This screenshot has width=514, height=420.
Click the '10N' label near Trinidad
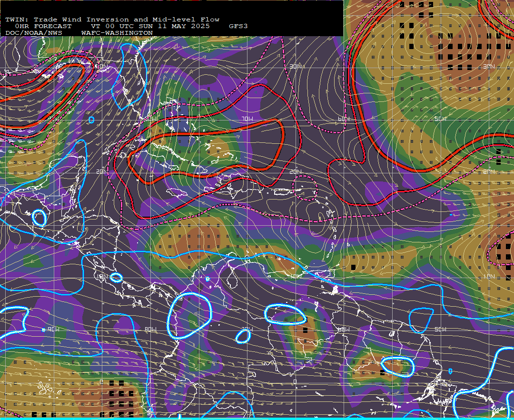(x=296, y=276)
